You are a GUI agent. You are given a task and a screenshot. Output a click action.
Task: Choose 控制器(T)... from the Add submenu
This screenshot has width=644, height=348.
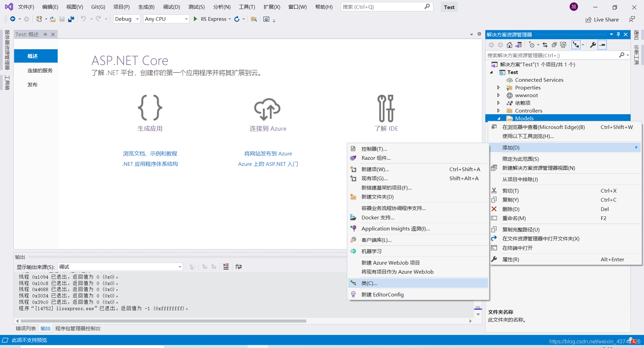click(418, 149)
